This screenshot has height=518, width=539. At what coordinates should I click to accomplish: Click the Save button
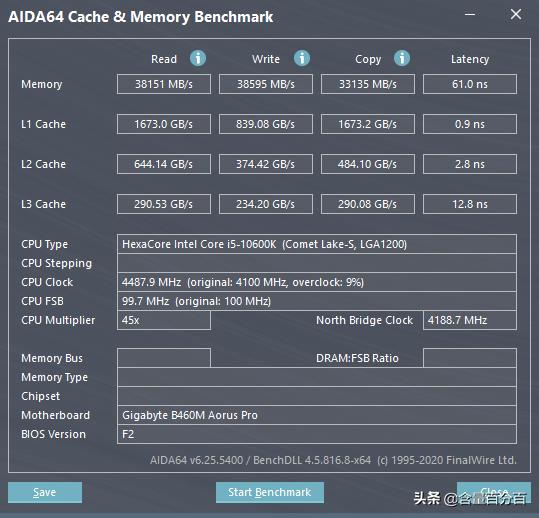(45, 492)
